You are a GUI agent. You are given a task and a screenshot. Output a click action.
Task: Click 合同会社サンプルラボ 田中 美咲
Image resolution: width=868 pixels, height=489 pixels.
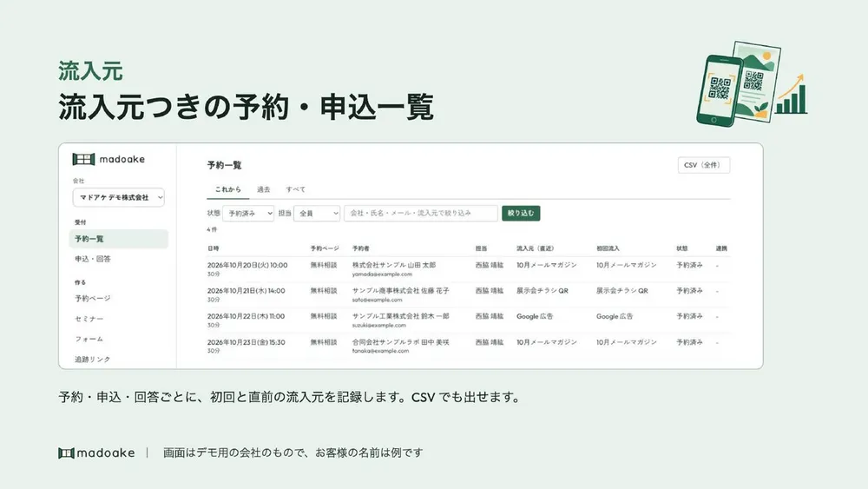(401, 342)
